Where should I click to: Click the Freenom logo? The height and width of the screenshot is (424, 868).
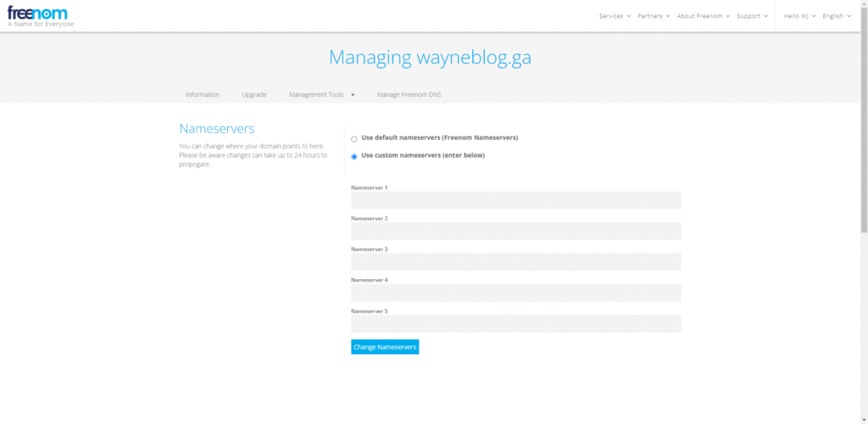tap(37, 14)
